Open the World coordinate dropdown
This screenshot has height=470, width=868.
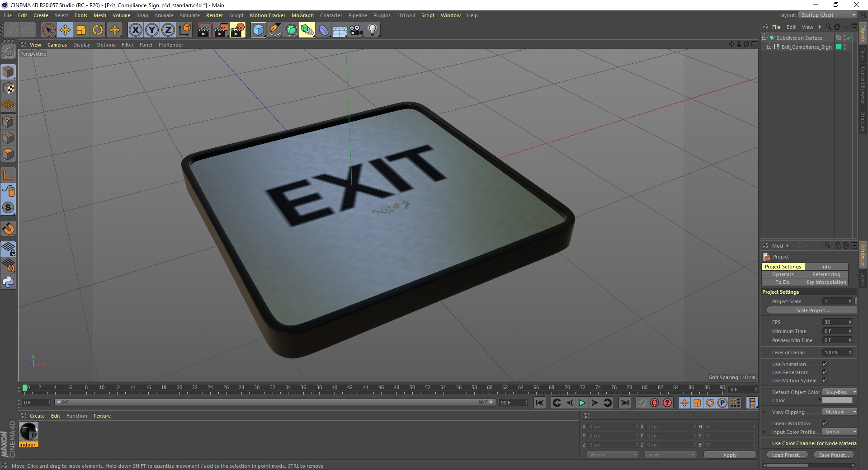click(613, 455)
